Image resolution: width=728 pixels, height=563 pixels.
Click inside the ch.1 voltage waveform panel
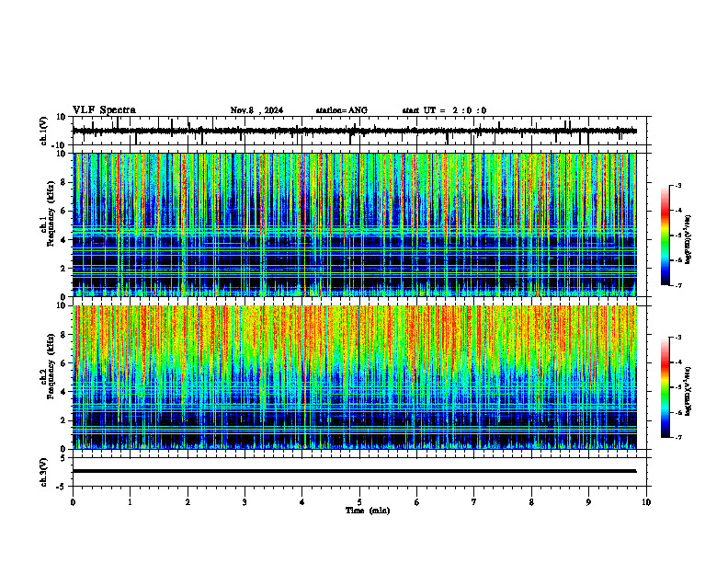click(x=361, y=131)
